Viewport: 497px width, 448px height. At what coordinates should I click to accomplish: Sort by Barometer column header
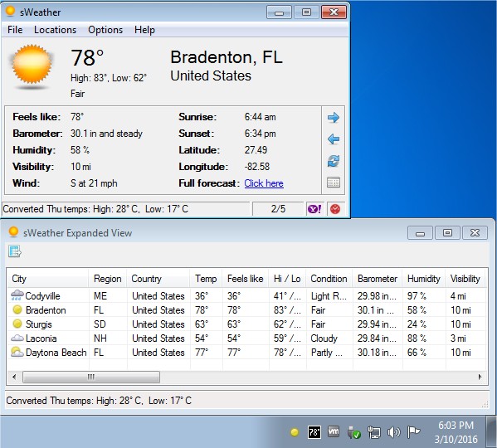(378, 279)
